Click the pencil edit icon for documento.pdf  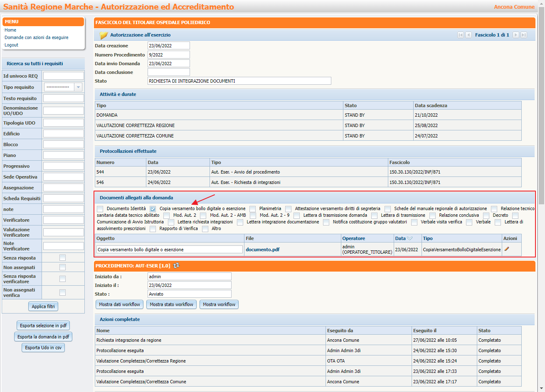(x=506, y=249)
